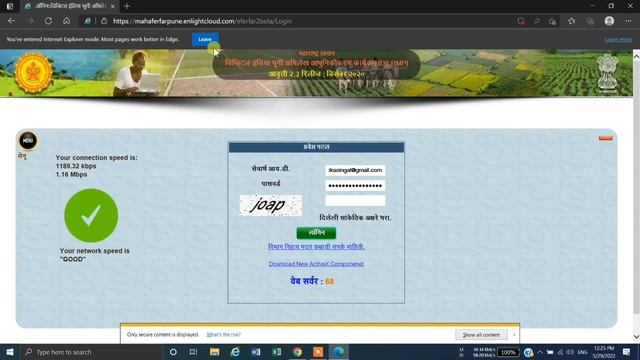Click the ENG language indicator
The image size is (640, 360).
[582, 352]
